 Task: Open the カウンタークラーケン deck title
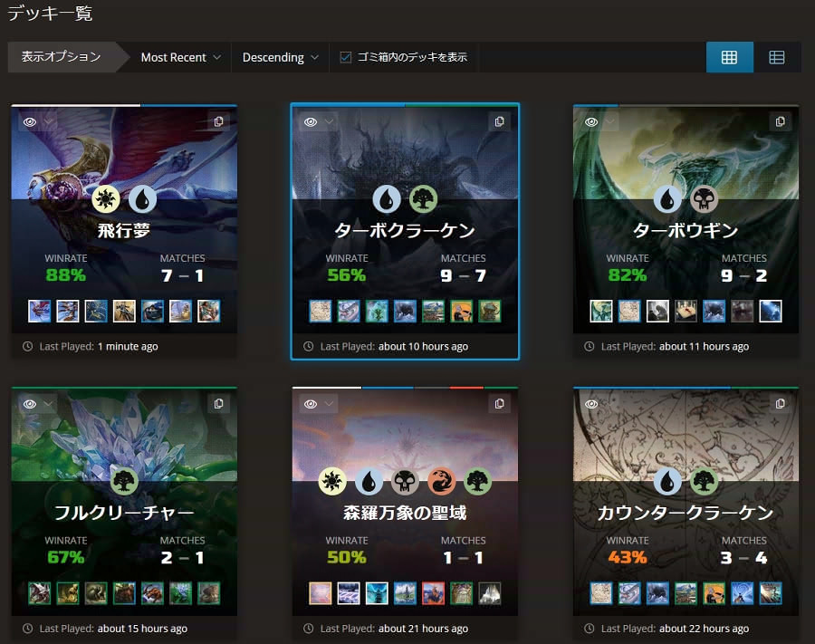[686, 513]
